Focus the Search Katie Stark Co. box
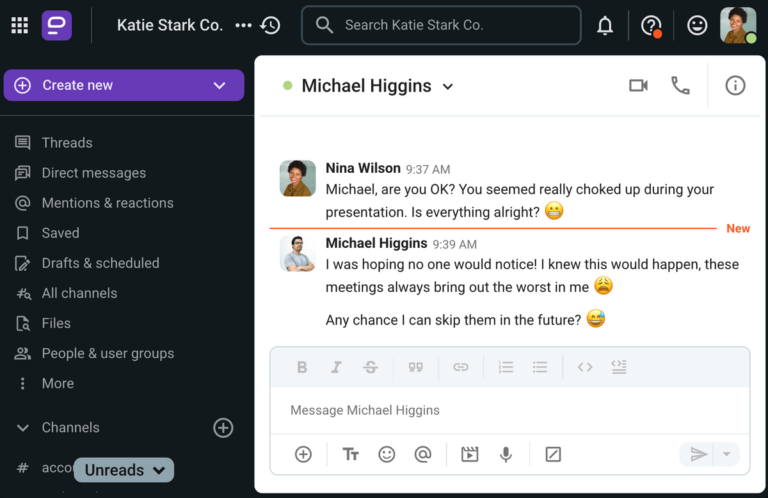 (441, 25)
